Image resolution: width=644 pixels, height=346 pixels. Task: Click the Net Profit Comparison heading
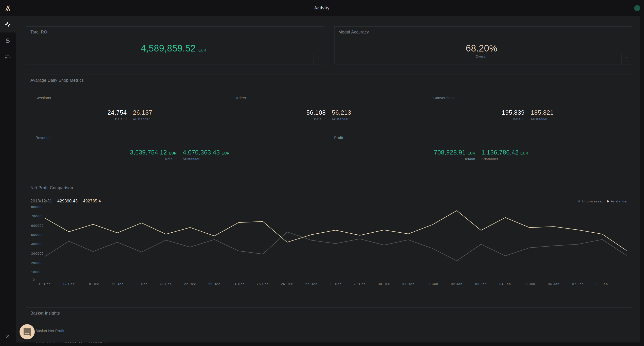(52, 188)
